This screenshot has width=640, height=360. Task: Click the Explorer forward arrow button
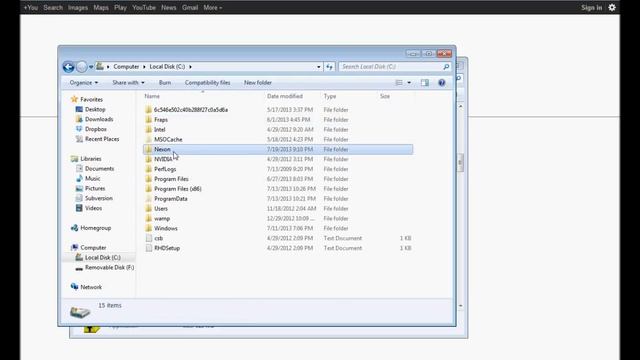(x=82, y=67)
